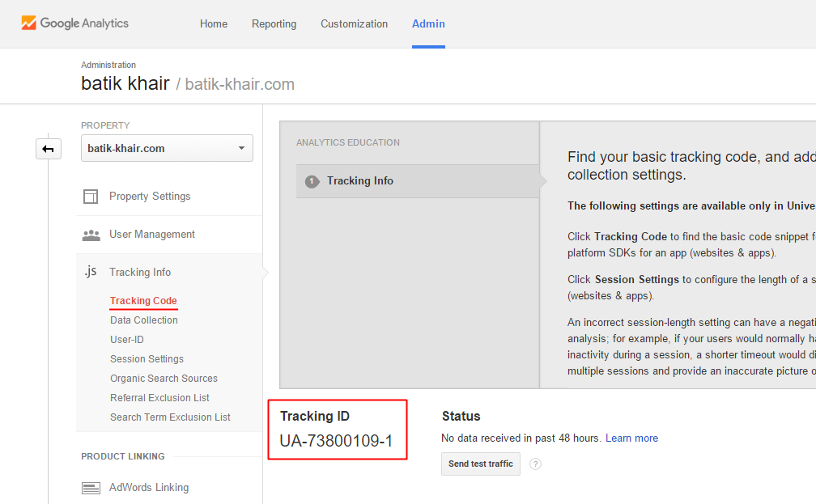816x504 pixels.
Task: Select the Tracking Info education step
Action: tap(418, 181)
